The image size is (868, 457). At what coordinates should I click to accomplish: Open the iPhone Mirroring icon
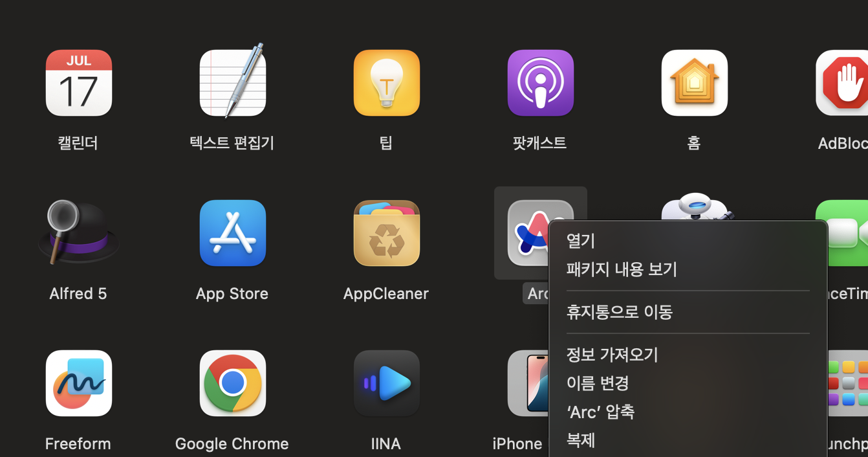tap(528, 383)
